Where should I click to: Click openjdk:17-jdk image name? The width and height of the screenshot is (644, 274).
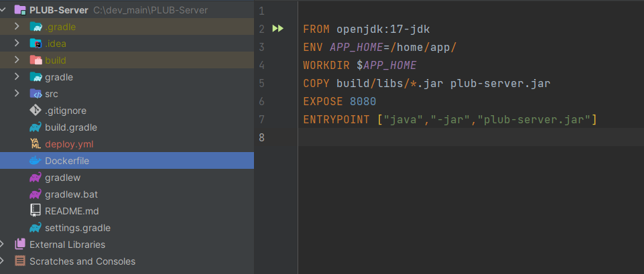click(383, 29)
